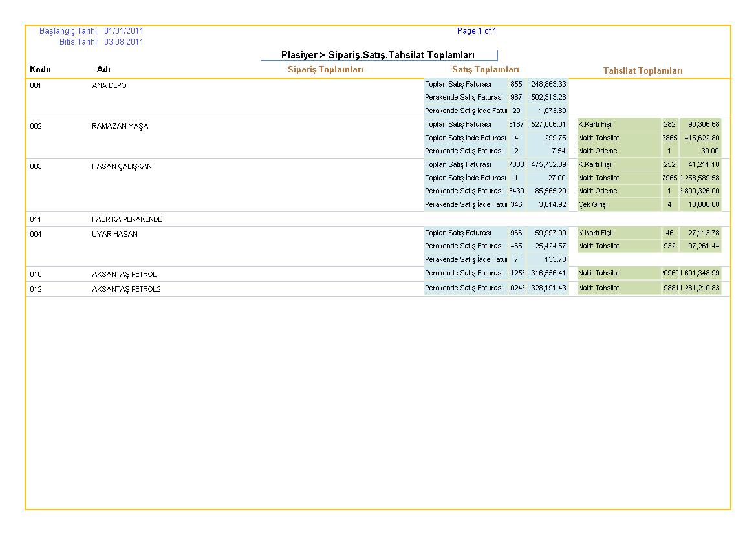
Task: Select the "Sipariş Toplamları" column header
Action: tap(325, 69)
